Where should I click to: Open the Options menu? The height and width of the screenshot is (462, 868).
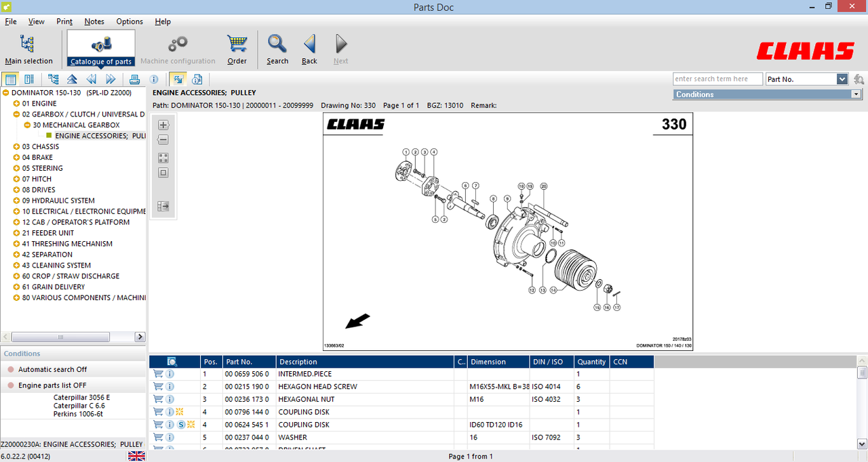point(130,21)
